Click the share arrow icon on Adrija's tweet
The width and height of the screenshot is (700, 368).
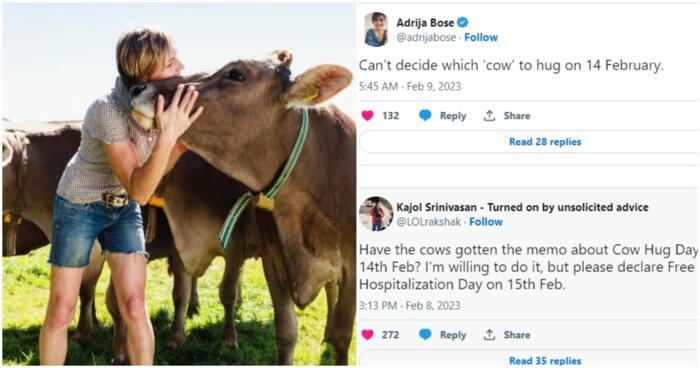coord(489,116)
